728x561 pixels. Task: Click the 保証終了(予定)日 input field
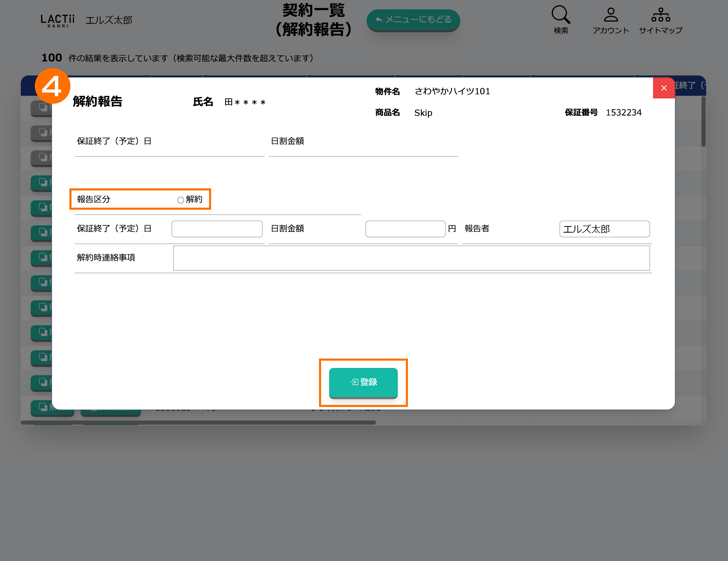click(217, 229)
